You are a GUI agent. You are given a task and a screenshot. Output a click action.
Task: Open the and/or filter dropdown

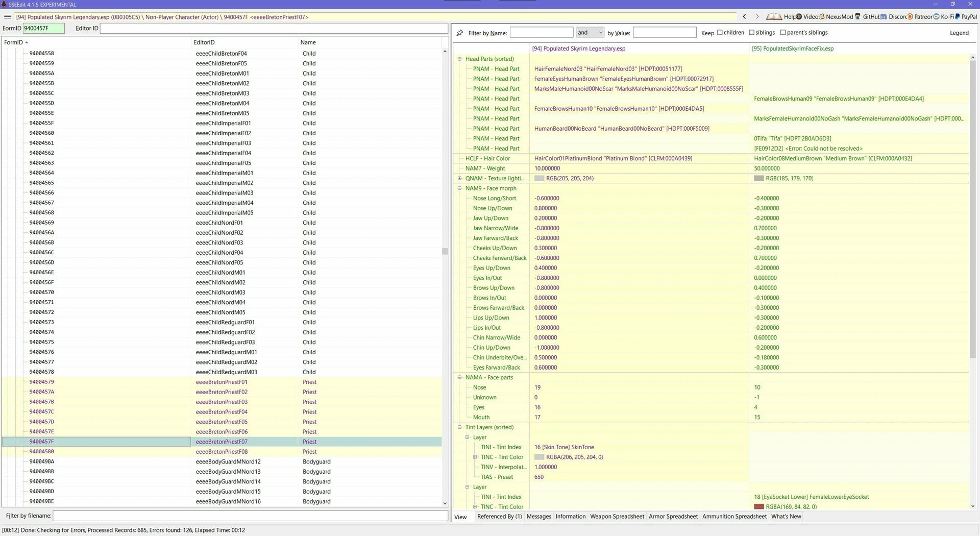tap(590, 33)
